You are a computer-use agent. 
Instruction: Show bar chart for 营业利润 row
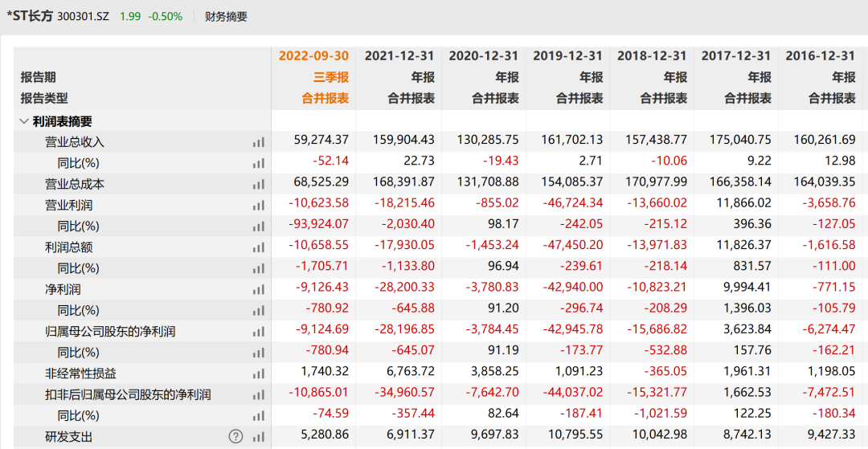point(258,205)
